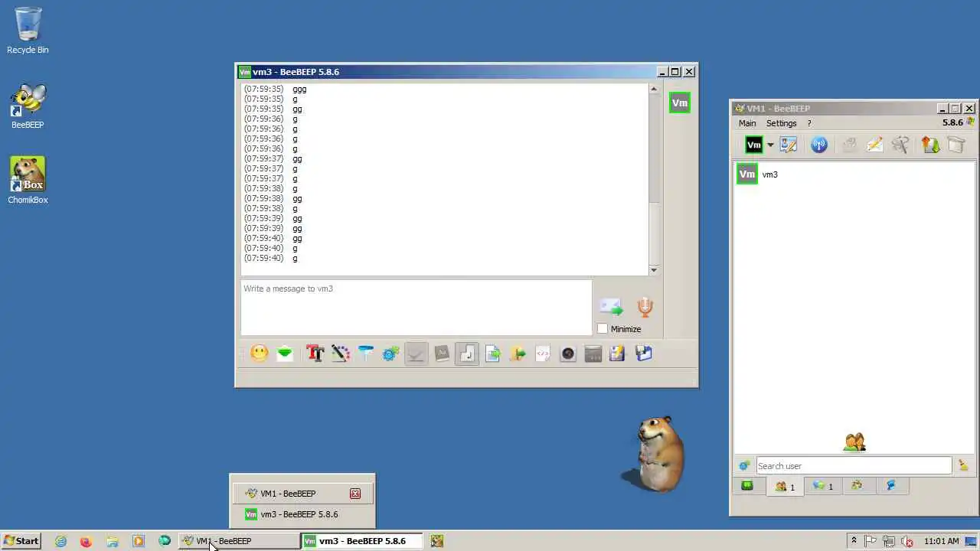Open the Recycle Bin desktop icon

point(28,31)
